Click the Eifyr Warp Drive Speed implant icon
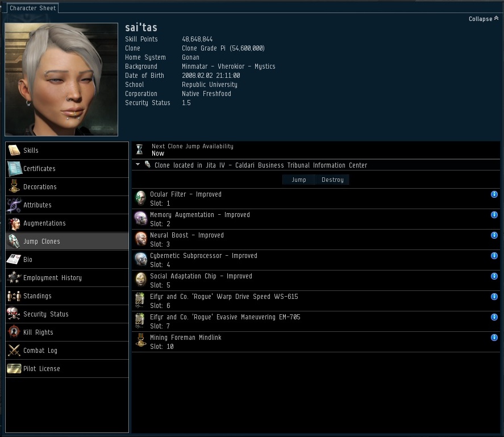504x437 pixels. (140, 301)
